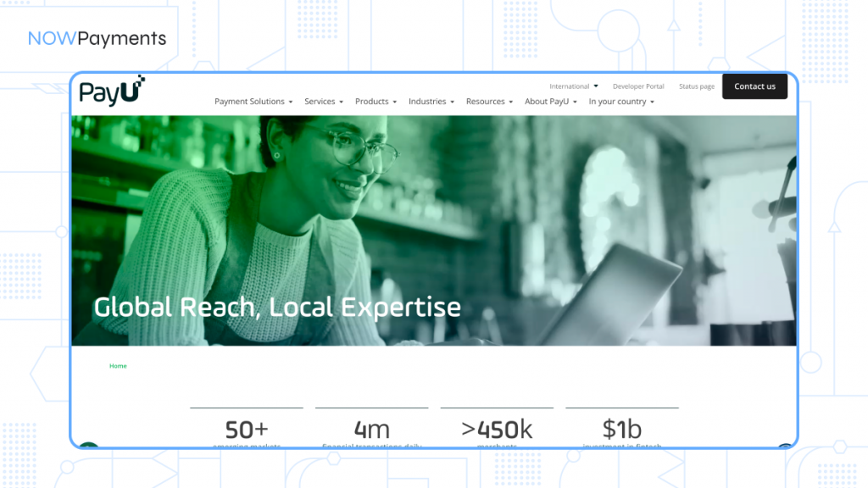The width and height of the screenshot is (868, 488).
Task: Expand the Payment Solutions menu
Action: [x=253, y=102]
